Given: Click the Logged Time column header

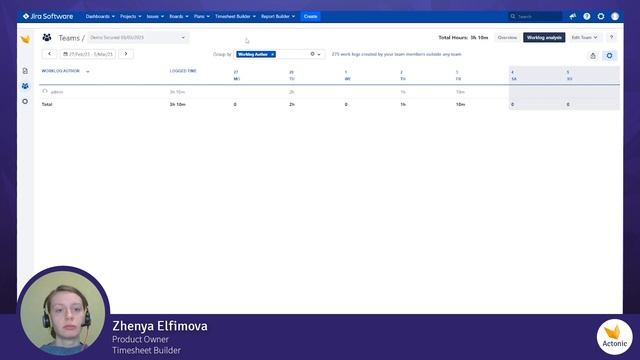Looking at the screenshot, I should pyautogui.click(x=183, y=71).
